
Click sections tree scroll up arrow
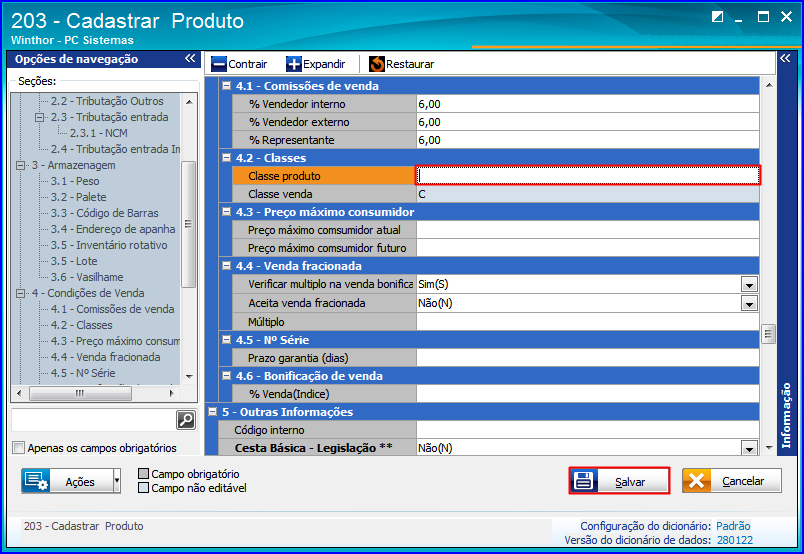189,102
